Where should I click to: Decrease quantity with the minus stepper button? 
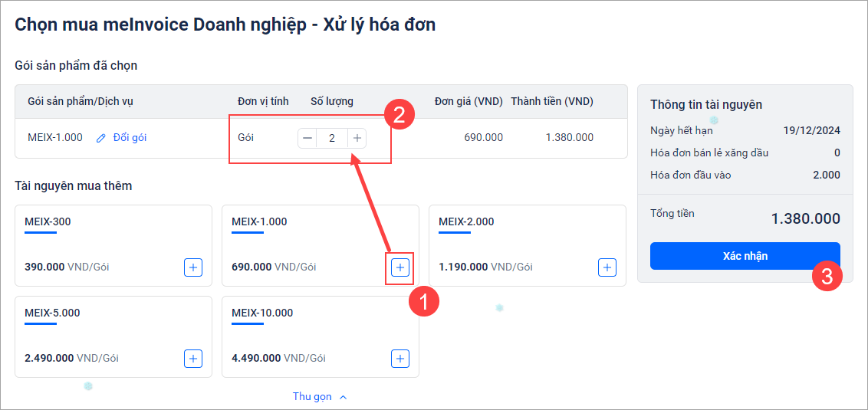coord(307,138)
